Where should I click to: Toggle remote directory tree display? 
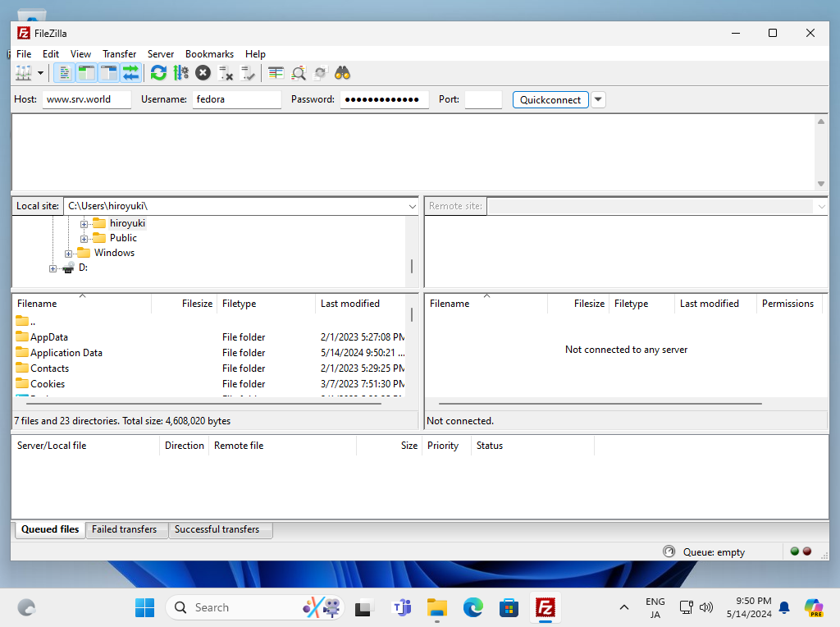(109, 73)
